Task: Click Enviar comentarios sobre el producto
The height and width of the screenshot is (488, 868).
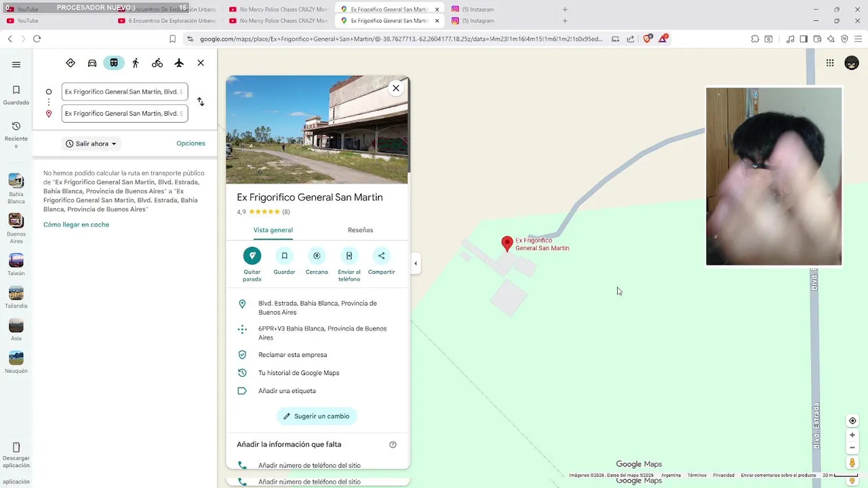Action: 778,475
